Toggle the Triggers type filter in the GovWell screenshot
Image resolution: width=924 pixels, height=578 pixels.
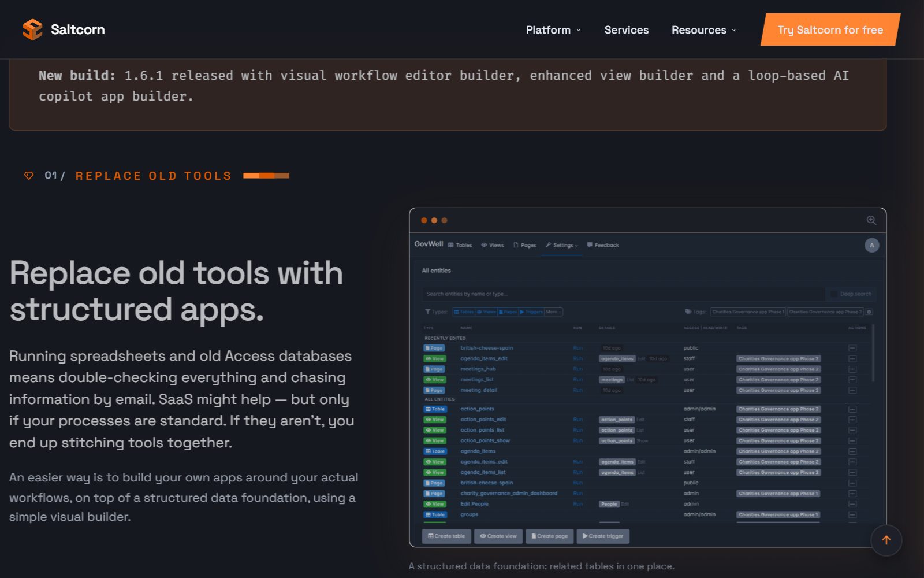tap(531, 312)
